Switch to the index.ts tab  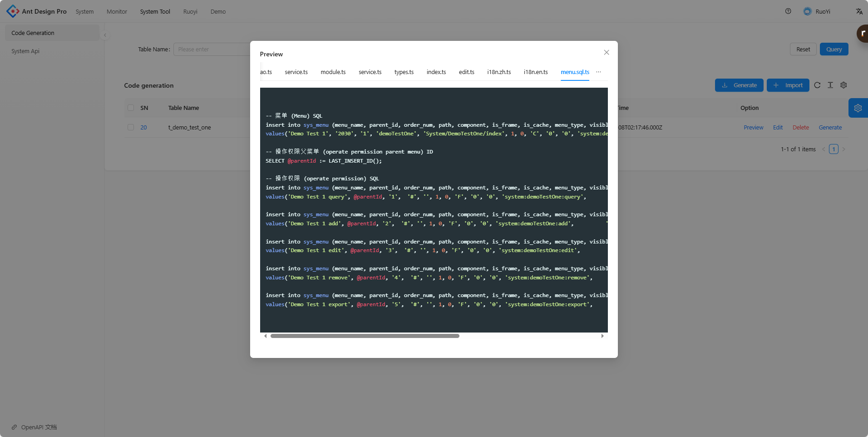(436, 72)
